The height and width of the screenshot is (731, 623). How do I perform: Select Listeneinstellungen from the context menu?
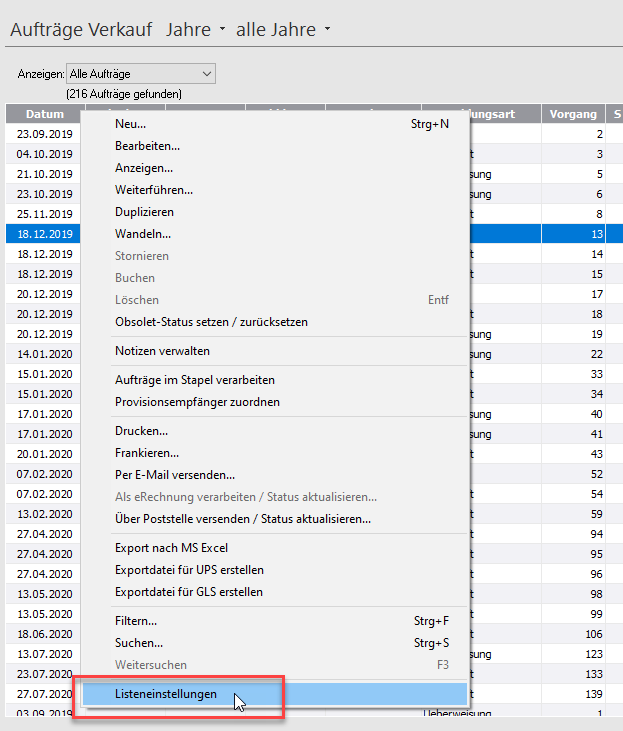[166, 694]
